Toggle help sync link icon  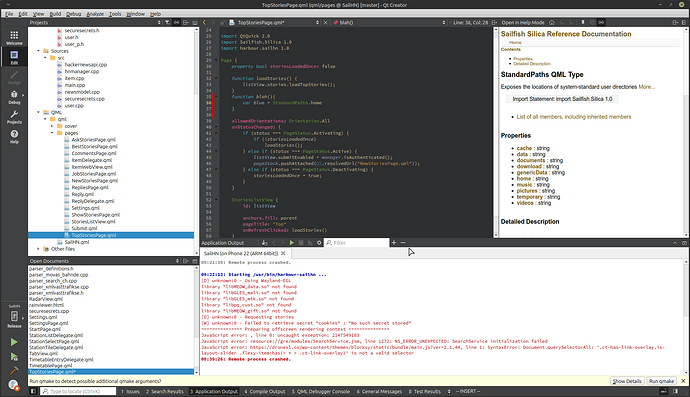tap(601, 22)
